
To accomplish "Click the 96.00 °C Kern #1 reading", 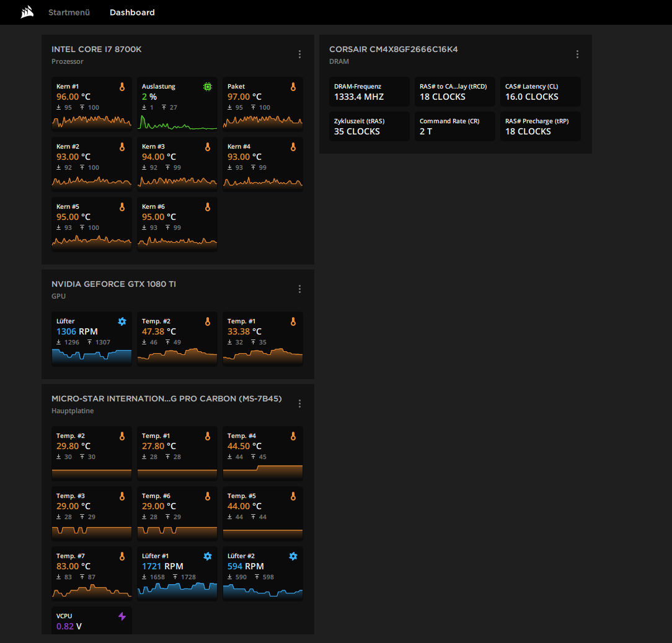I will tap(73, 97).
